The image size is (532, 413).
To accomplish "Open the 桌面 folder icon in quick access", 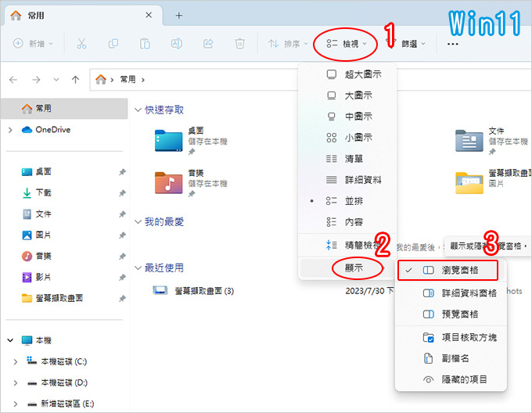I will click(169, 140).
